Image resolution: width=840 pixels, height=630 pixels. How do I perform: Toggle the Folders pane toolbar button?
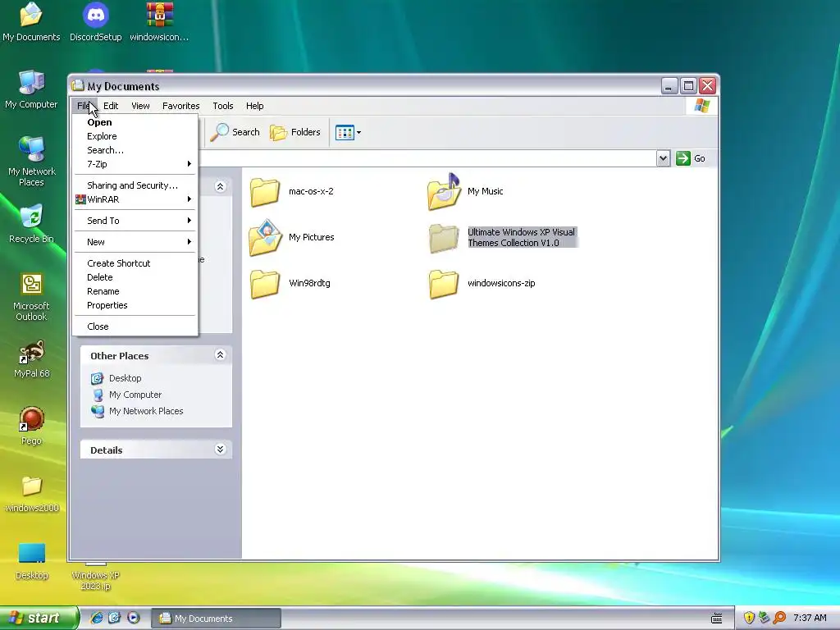[x=295, y=132]
